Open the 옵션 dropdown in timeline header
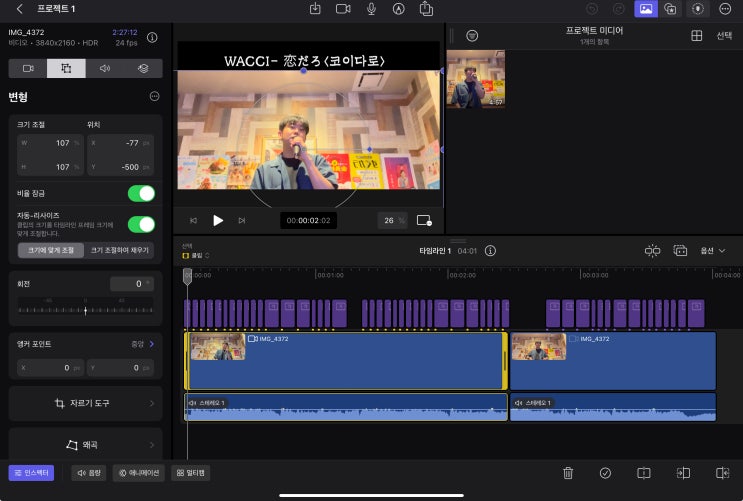The width and height of the screenshot is (743, 501). [x=713, y=251]
